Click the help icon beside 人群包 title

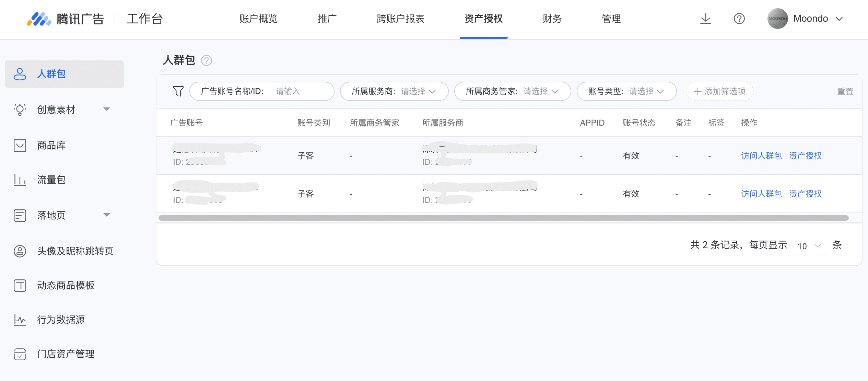click(x=206, y=60)
